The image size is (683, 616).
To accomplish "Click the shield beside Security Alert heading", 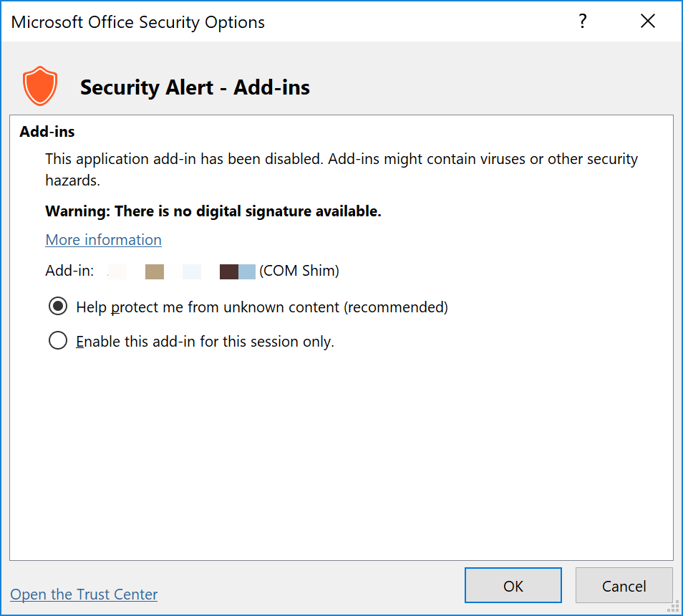I will click(x=40, y=85).
